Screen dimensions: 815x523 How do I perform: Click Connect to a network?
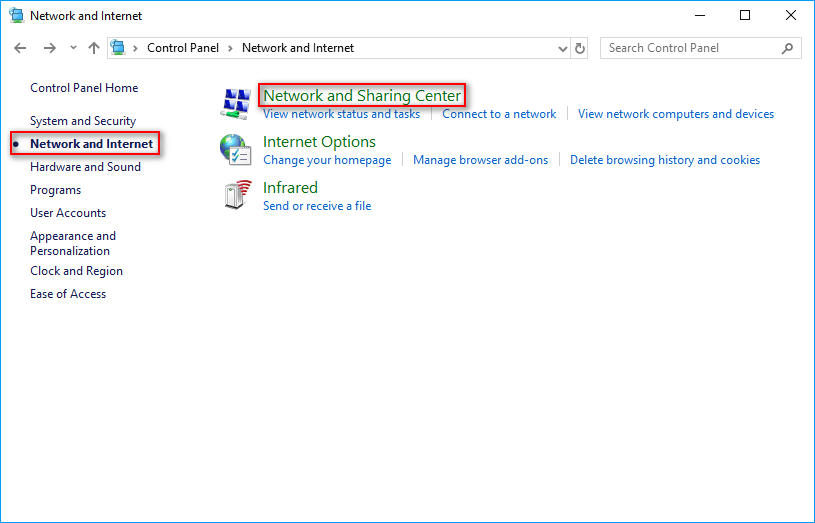(x=499, y=114)
